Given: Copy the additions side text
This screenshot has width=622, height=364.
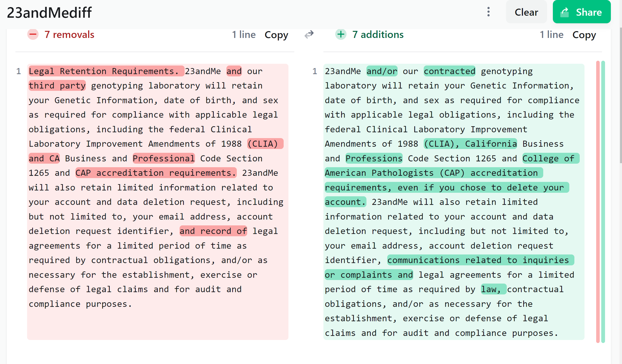Looking at the screenshot, I should coord(584,35).
